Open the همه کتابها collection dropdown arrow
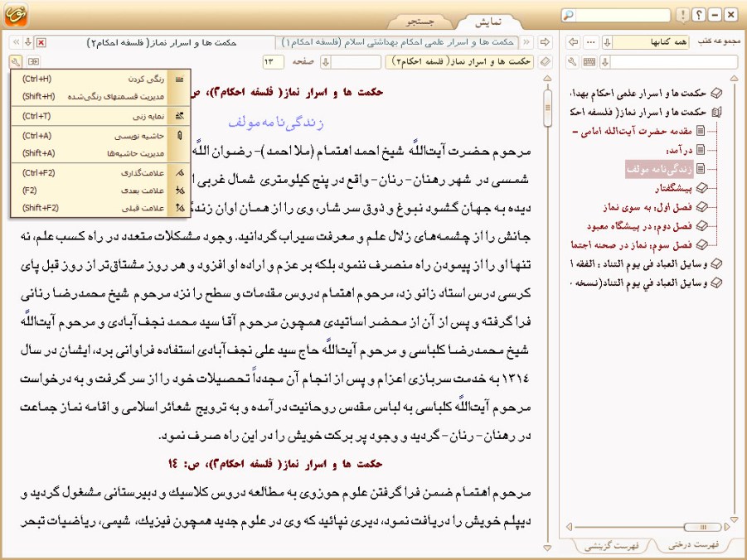This screenshot has width=747, height=560. pos(607,42)
